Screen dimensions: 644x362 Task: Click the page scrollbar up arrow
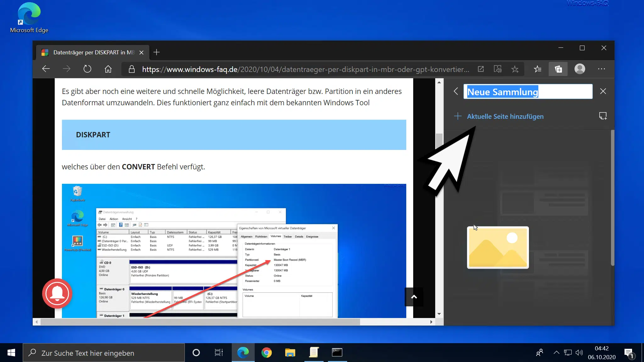click(439, 82)
